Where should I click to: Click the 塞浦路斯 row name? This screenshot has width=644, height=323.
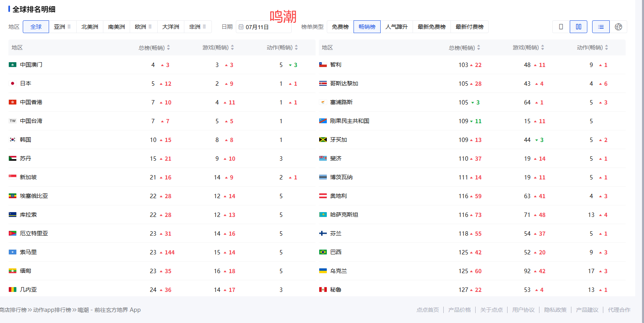(342, 102)
